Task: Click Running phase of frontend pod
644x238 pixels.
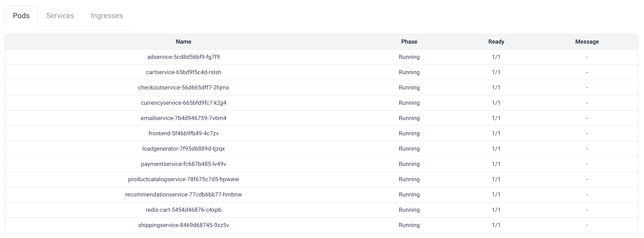Action: pyautogui.click(x=409, y=133)
